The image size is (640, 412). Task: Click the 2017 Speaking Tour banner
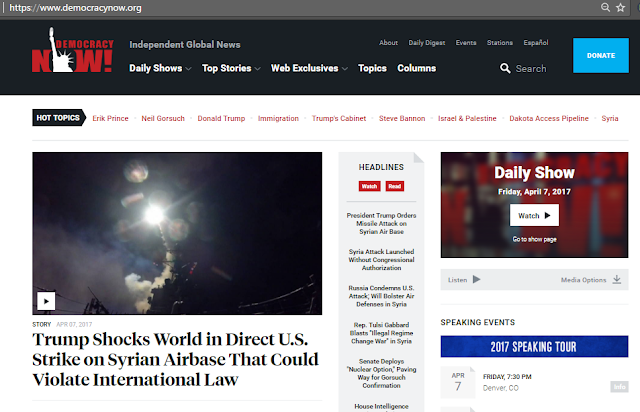534,347
